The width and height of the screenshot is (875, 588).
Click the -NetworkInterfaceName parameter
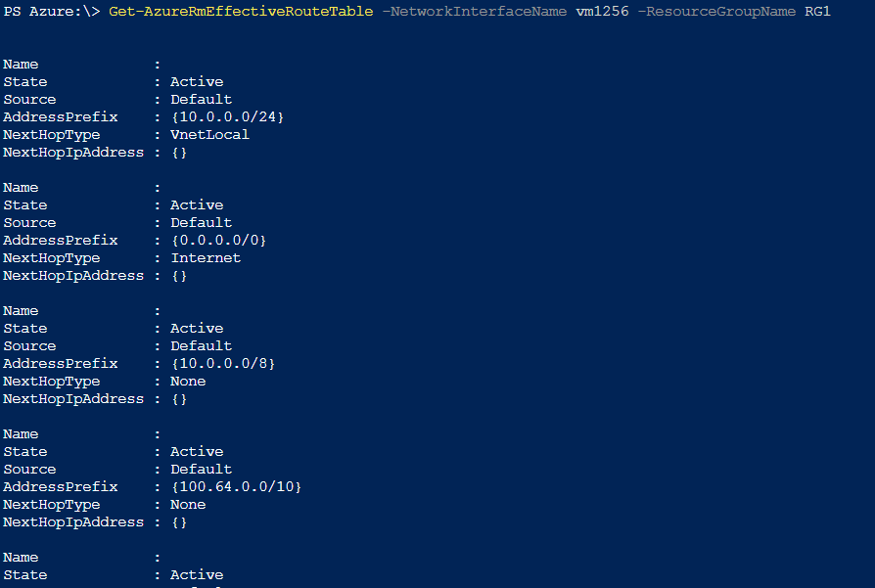pyautogui.click(x=475, y=11)
